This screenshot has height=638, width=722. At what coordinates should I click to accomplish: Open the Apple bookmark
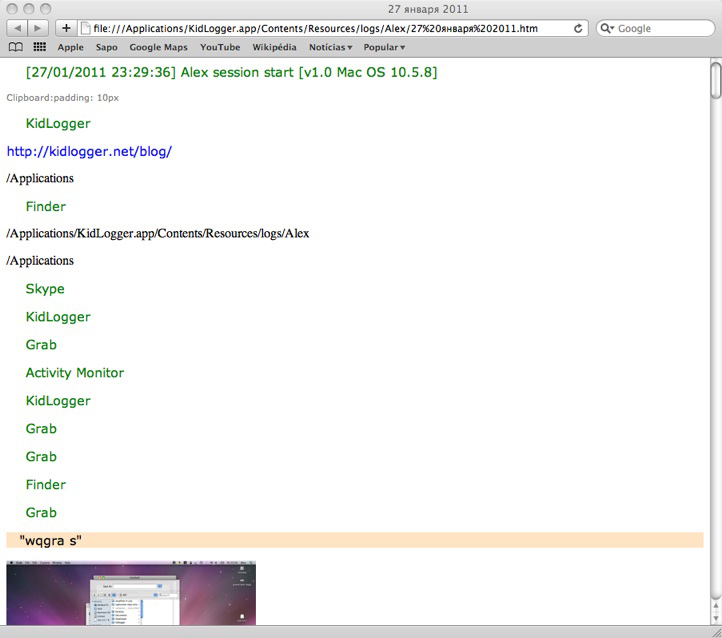pyautogui.click(x=70, y=47)
